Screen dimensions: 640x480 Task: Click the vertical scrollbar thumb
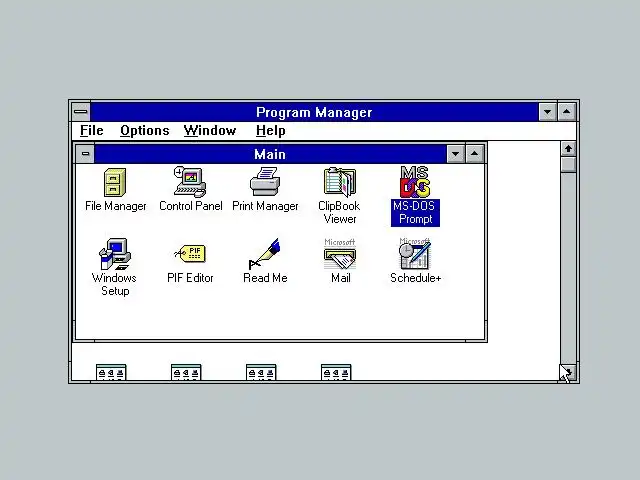(x=568, y=165)
